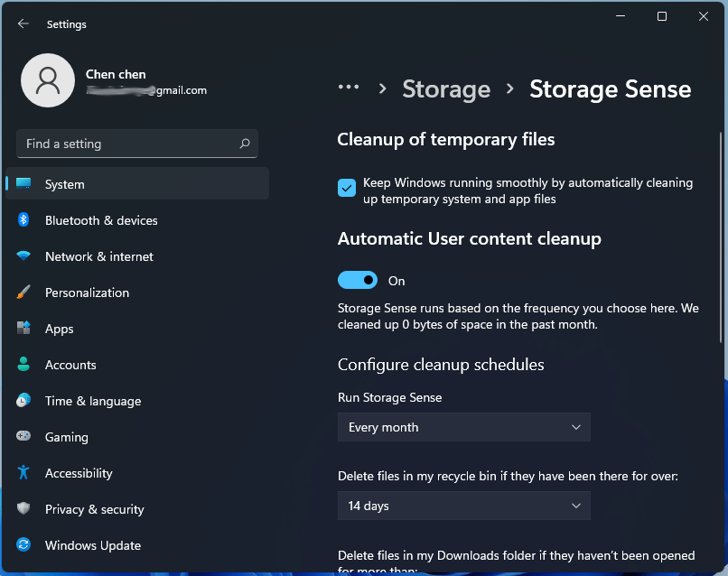Click the Personalization brush icon
728x576 pixels.
click(23, 293)
